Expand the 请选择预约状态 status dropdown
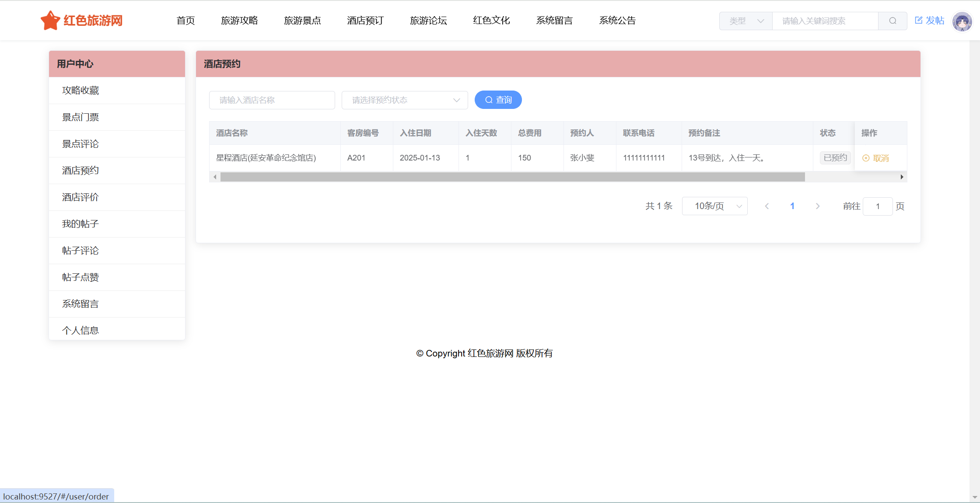 404,100
